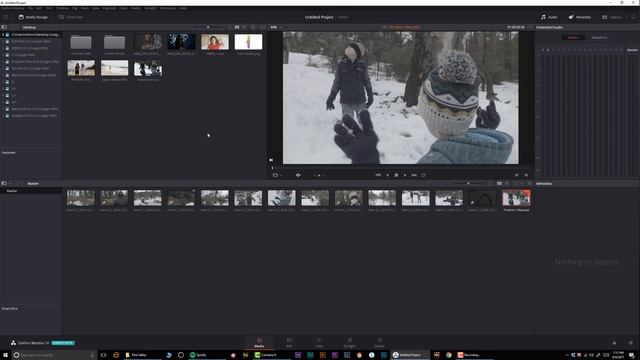Select the dark curve clip thumbnail
Screen dimensions: 640x360
coord(482,198)
